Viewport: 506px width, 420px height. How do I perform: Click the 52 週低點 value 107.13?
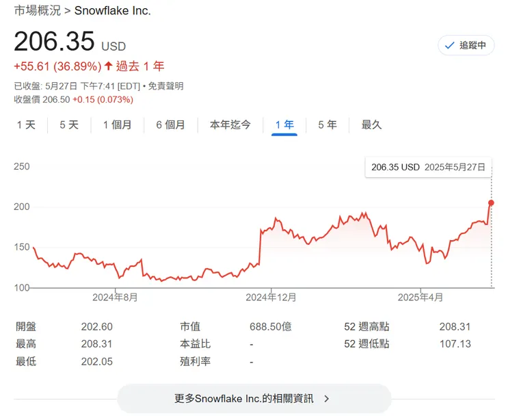pyautogui.click(x=455, y=344)
